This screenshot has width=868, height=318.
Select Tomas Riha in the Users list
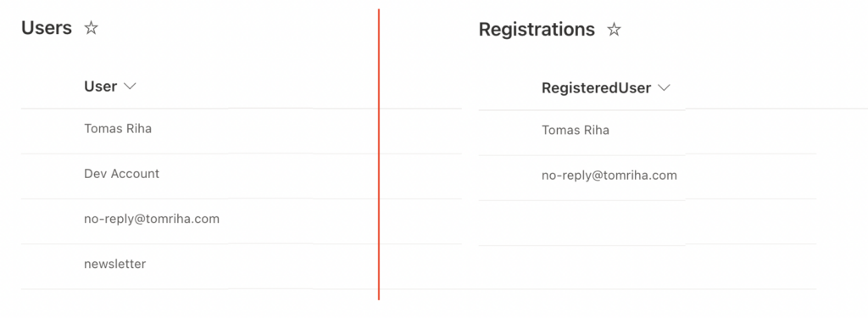click(118, 129)
